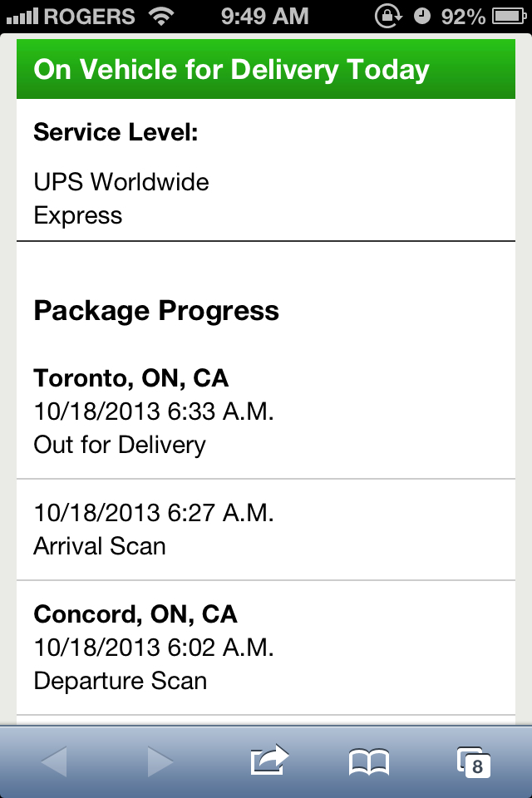Tap the Safari back arrow
Image resolution: width=532 pixels, height=798 pixels.
54,762
